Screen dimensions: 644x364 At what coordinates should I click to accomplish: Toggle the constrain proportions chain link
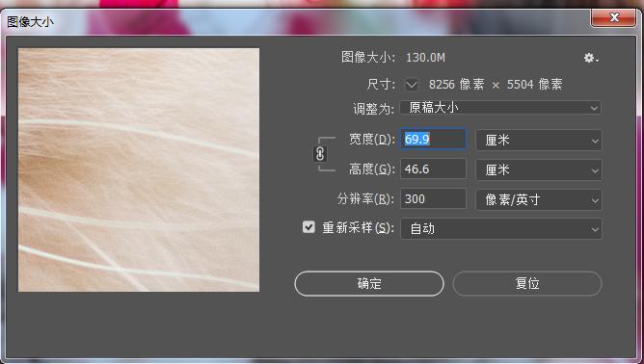[x=320, y=154]
